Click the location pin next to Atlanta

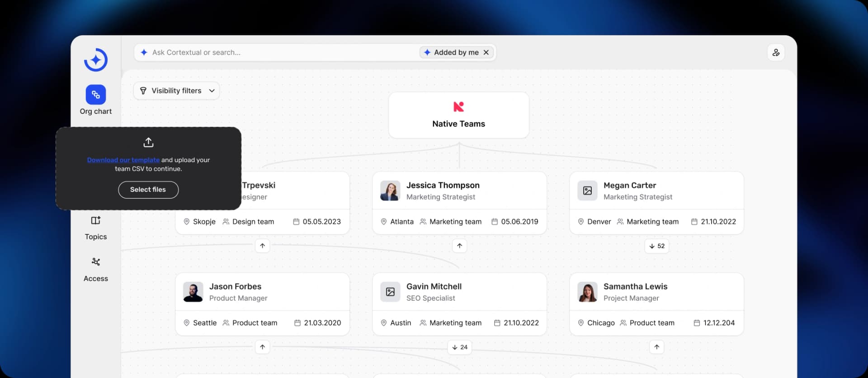click(384, 222)
